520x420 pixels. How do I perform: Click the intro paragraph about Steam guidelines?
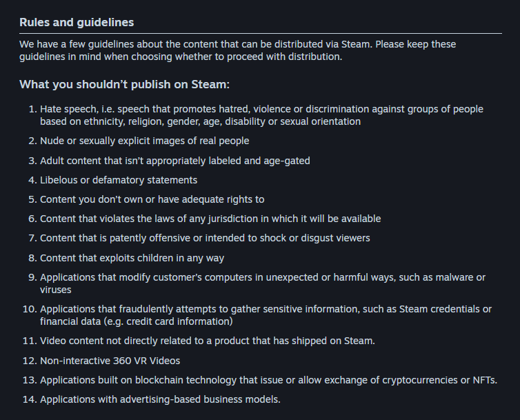tap(237, 50)
